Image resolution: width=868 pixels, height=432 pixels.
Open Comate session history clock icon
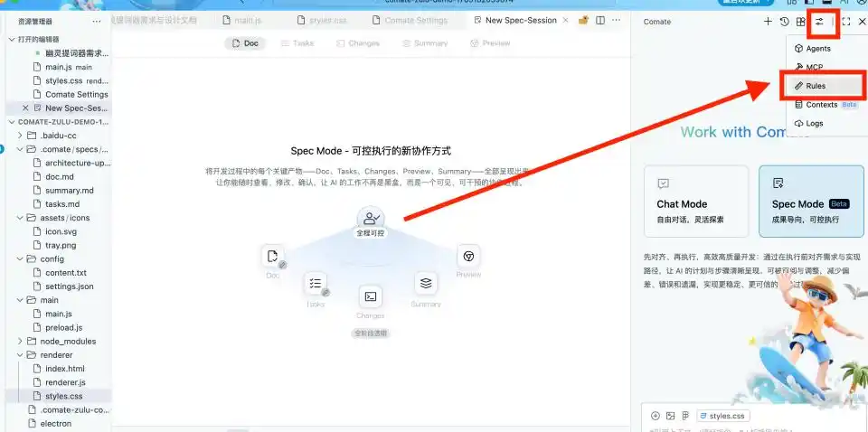[784, 22]
